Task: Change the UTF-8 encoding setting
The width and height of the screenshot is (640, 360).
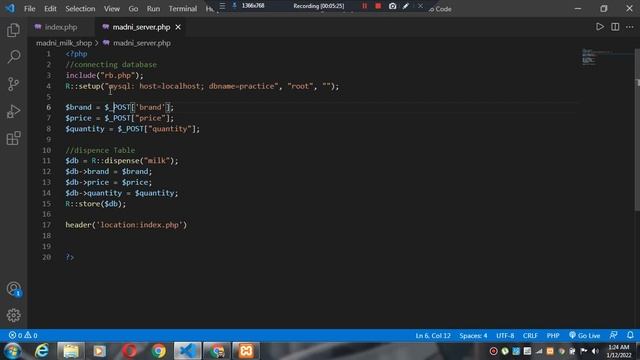Action: (x=505, y=336)
